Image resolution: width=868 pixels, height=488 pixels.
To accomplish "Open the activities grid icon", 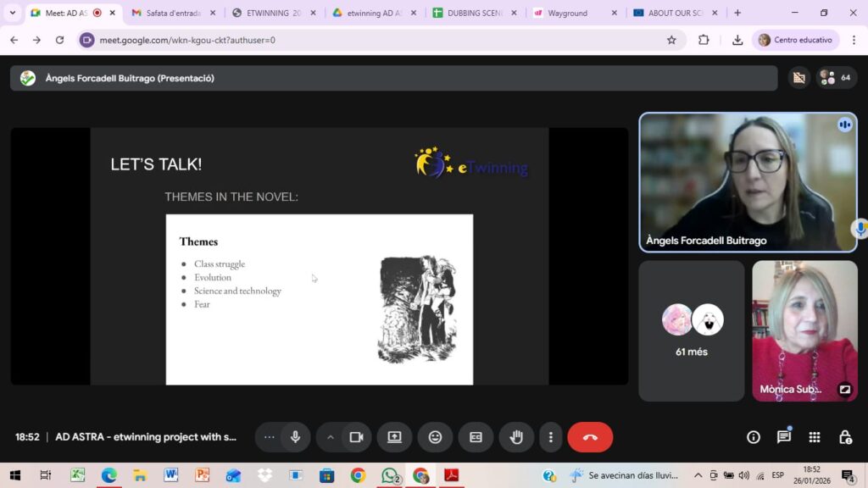I will (815, 437).
